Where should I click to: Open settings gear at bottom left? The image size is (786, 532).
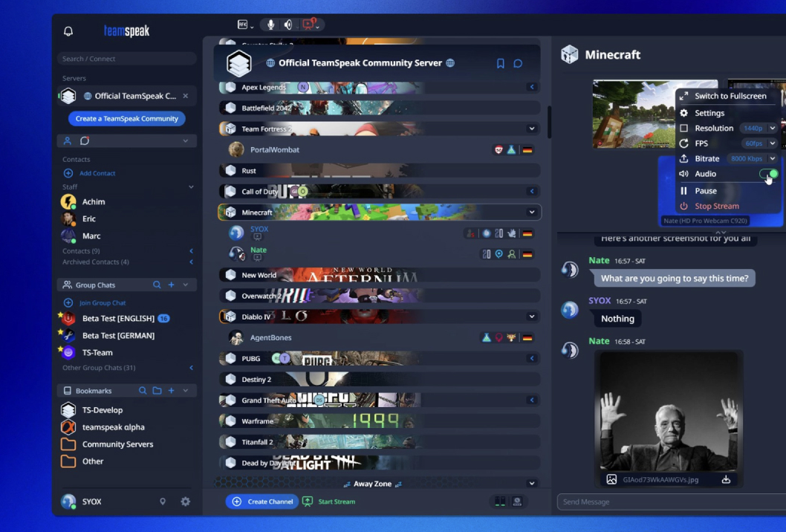[186, 502]
